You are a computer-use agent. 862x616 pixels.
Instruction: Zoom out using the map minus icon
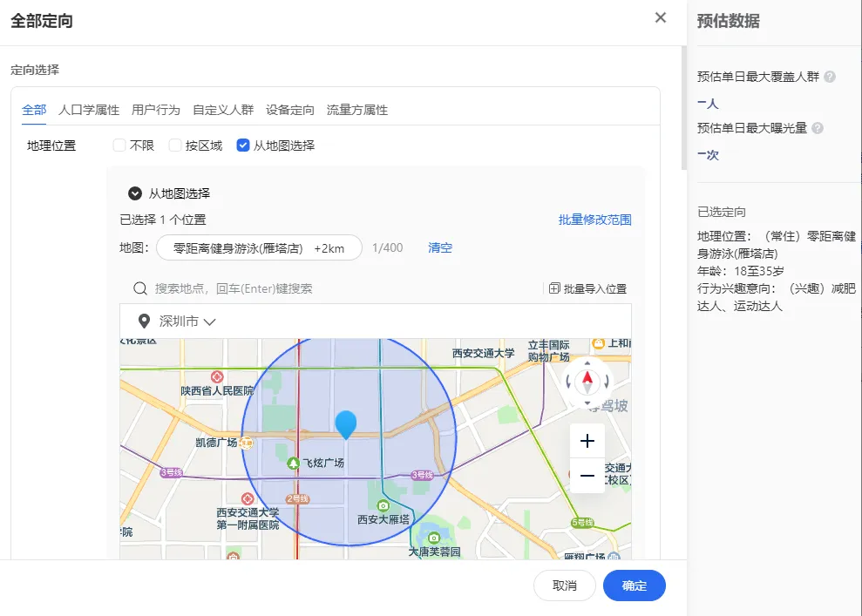pyautogui.click(x=587, y=476)
